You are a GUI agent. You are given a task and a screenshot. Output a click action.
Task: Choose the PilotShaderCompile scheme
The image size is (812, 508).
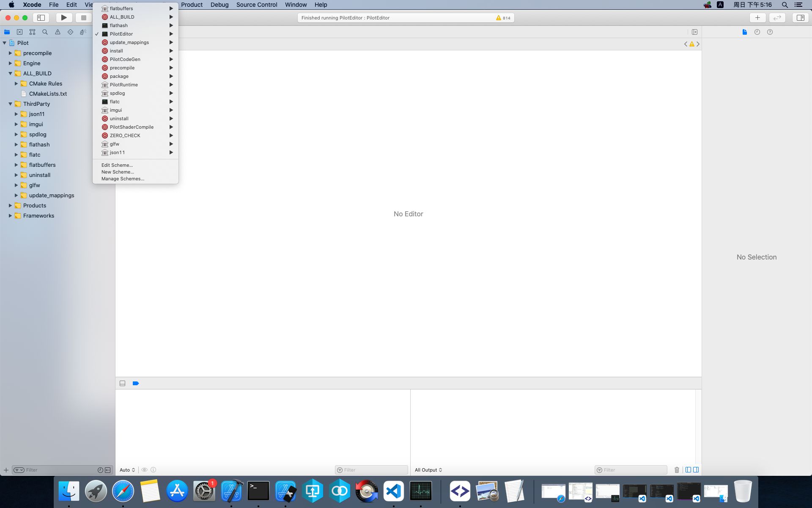135,127
